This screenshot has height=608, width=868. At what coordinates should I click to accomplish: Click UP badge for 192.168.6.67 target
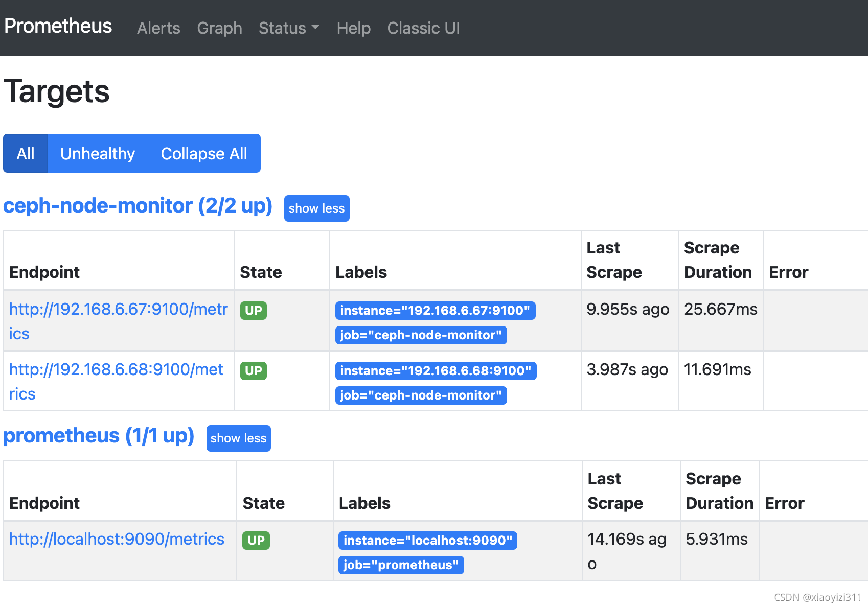coord(253,311)
